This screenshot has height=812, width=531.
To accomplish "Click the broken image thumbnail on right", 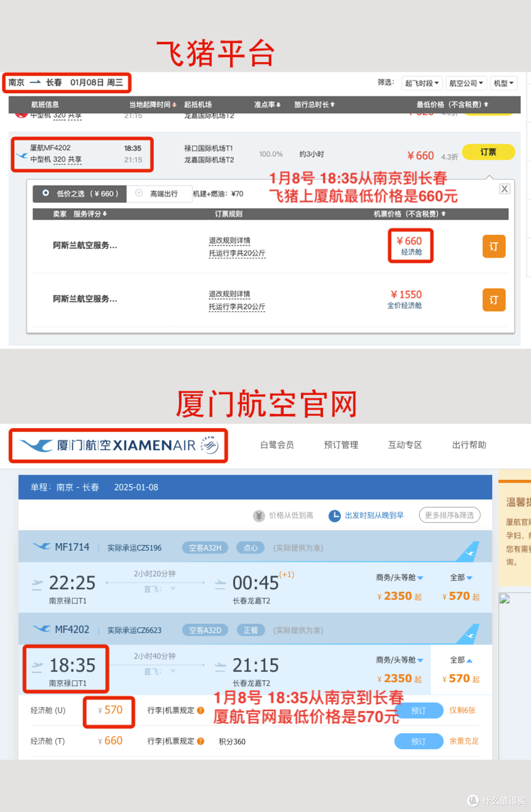I will click(504, 599).
